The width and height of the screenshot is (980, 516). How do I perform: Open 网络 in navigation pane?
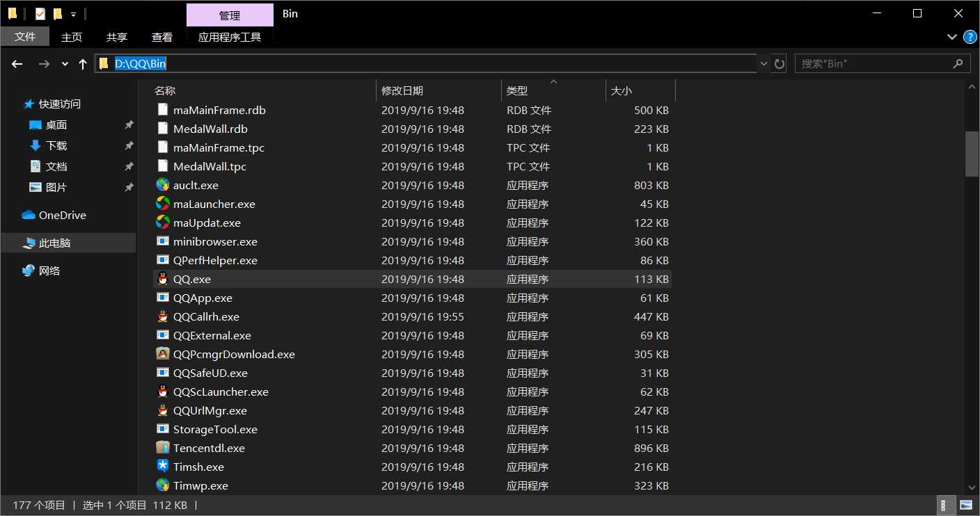pyautogui.click(x=49, y=271)
